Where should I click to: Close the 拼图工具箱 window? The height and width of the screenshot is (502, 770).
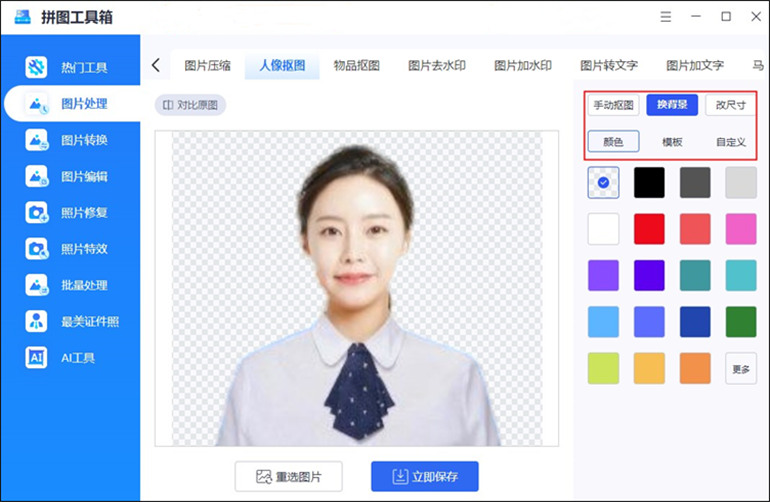756,17
